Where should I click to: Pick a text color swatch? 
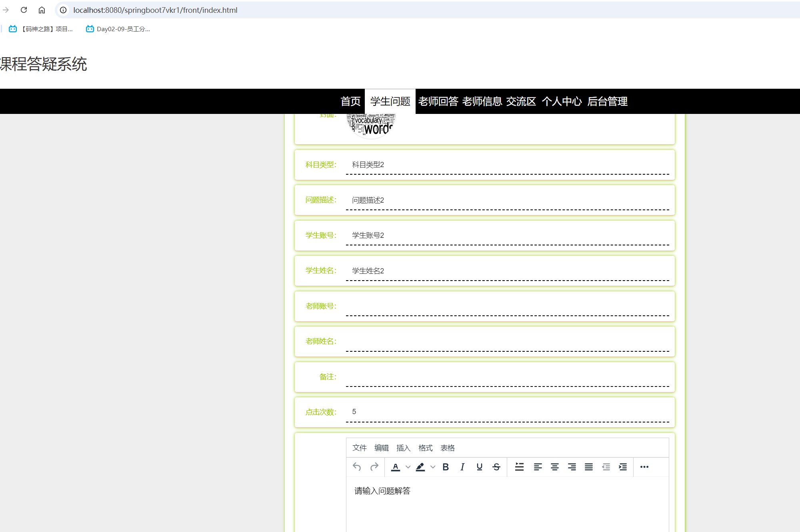[x=396, y=467]
